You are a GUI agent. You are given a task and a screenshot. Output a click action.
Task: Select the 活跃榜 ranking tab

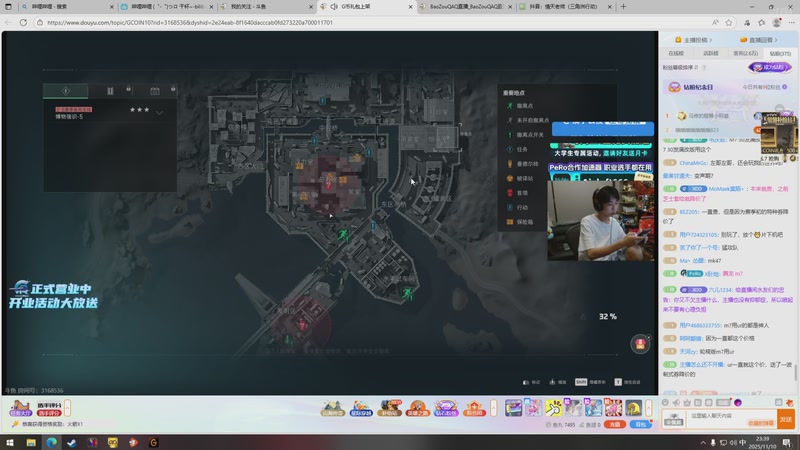[x=711, y=53]
